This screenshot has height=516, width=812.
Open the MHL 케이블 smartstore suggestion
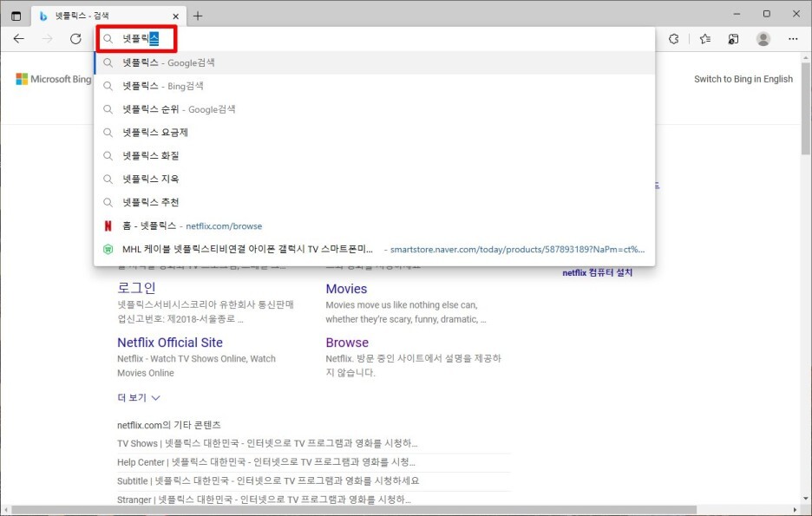pos(375,249)
